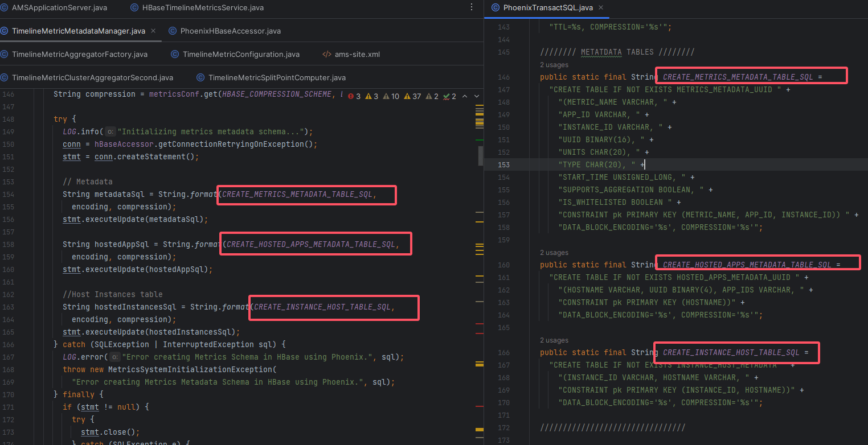Jump to previous highlighted problem using up chevron
868x445 pixels.
coord(465,96)
